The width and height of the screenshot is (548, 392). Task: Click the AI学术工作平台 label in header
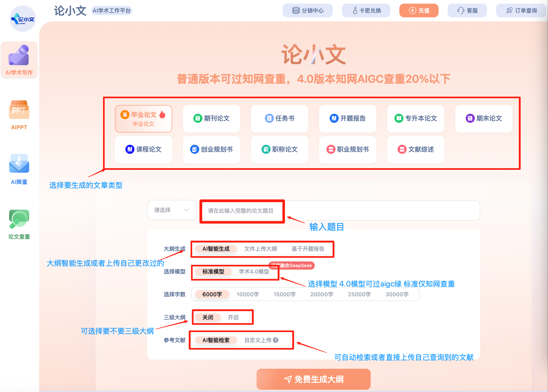(x=111, y=11)
